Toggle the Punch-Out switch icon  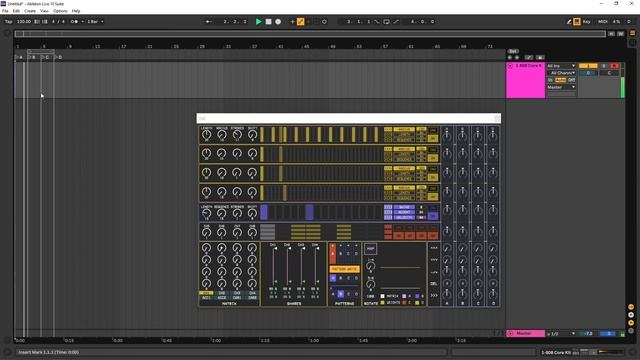click(396, 22)
